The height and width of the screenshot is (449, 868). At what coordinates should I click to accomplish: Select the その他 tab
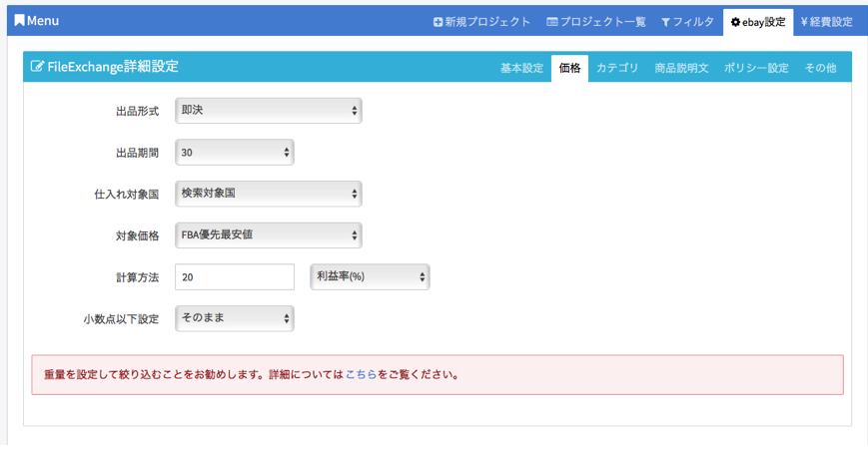click(820, 68)
